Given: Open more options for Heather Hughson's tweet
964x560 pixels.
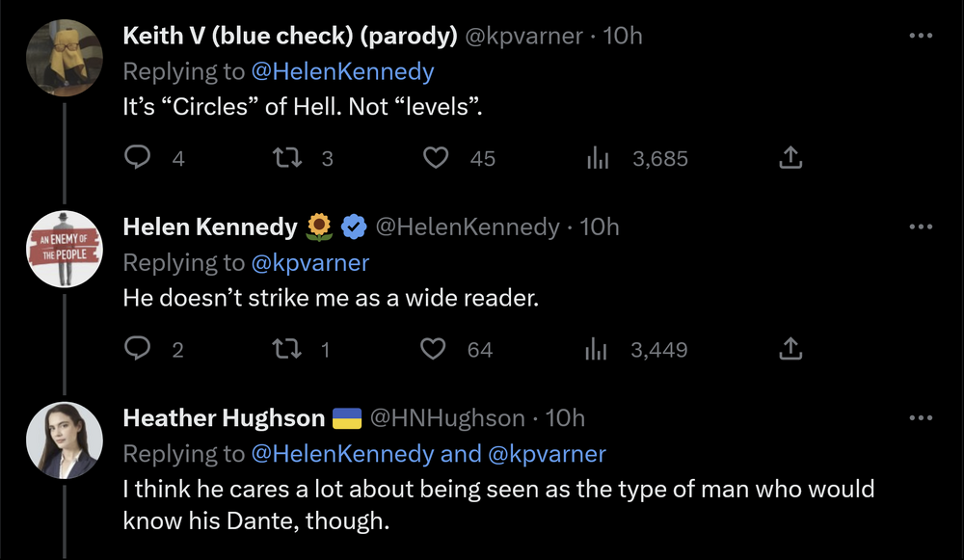Looking at the screenshot, I should pos(921,418).
